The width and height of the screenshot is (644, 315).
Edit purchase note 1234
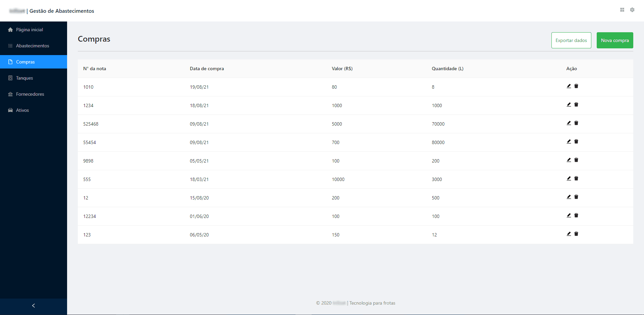pos(569,104)
